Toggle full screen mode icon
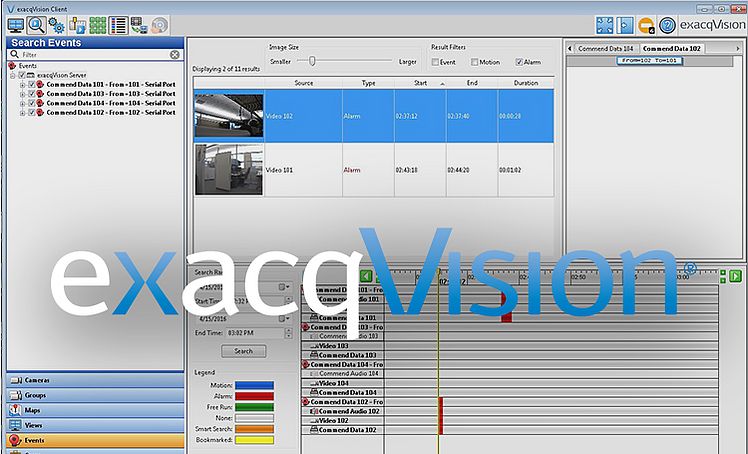Viewport: 748px width, 454px height. 604,25
